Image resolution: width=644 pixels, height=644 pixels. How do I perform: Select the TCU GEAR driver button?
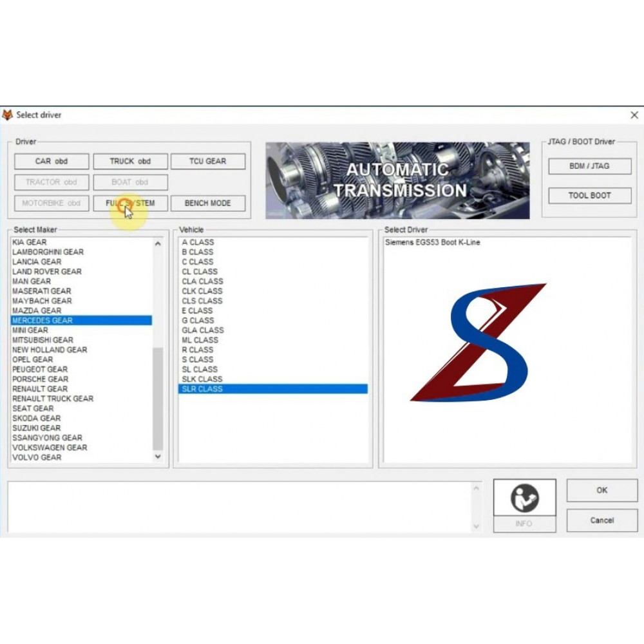click(207, 162)
